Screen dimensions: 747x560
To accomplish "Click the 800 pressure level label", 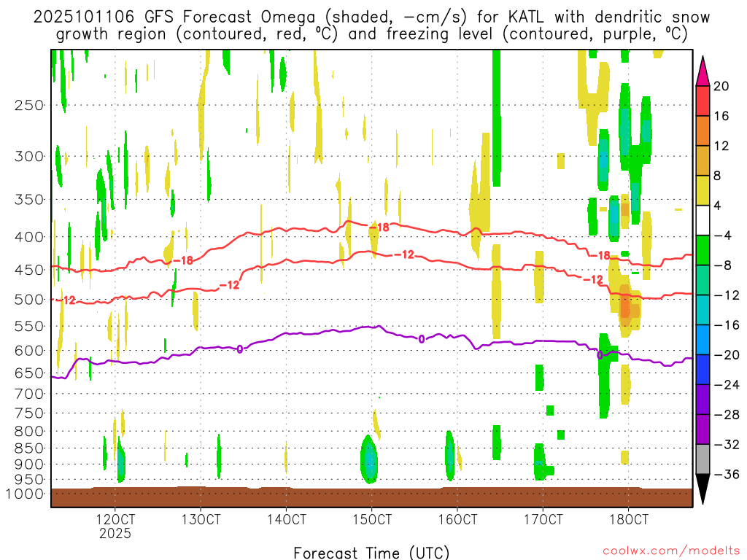I will (x=29, y=432).
